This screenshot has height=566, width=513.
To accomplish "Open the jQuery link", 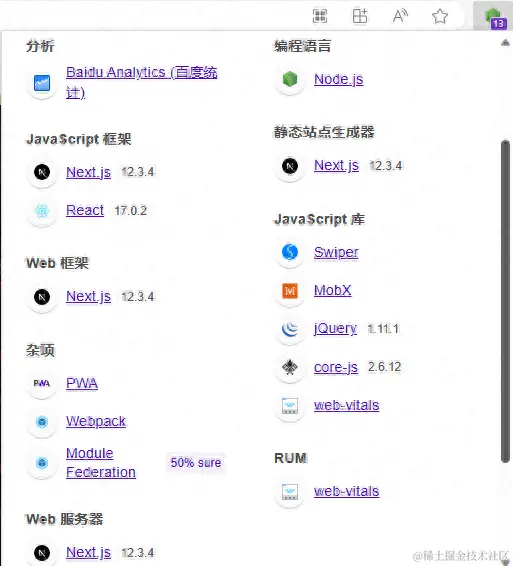I will click(x=335, y=328).
